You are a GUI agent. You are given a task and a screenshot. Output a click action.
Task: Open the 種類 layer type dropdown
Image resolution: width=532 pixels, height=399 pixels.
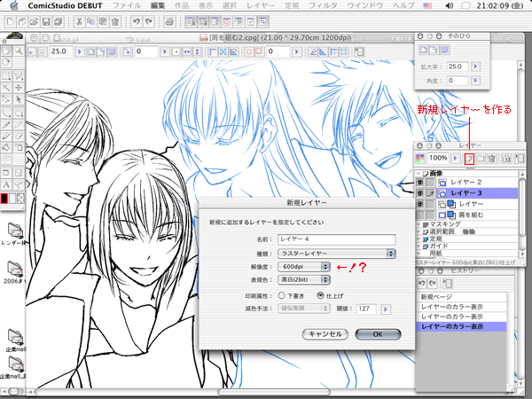click(x=336, y=253)
